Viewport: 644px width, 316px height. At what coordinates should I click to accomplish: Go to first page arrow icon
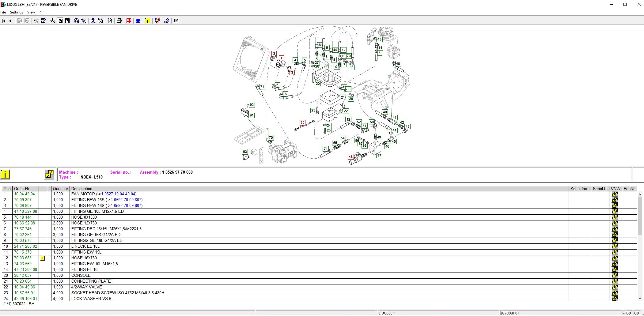point(4,21)
